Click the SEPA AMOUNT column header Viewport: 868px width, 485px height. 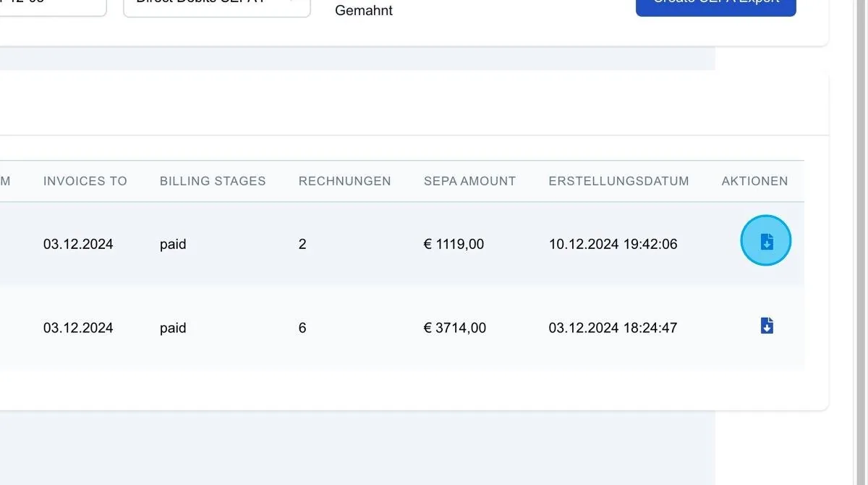pos(470,181)
